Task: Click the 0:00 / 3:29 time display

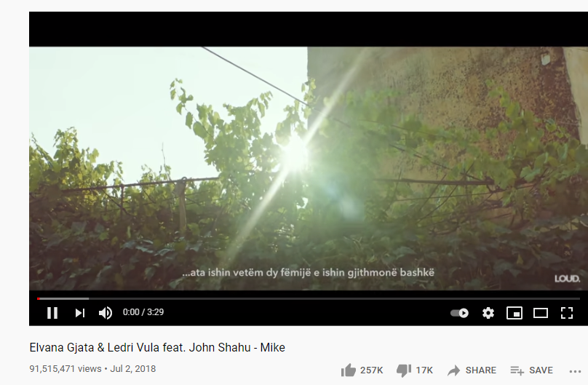Action: point(143,312)
